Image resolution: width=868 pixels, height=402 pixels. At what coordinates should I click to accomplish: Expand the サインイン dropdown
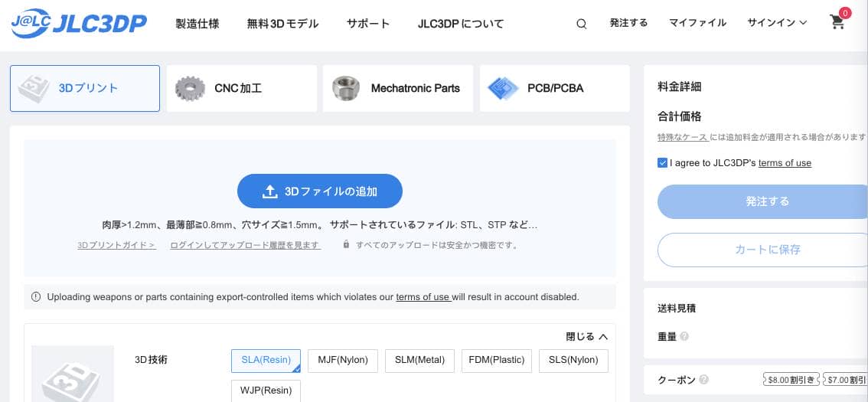[x=777, y=23]
